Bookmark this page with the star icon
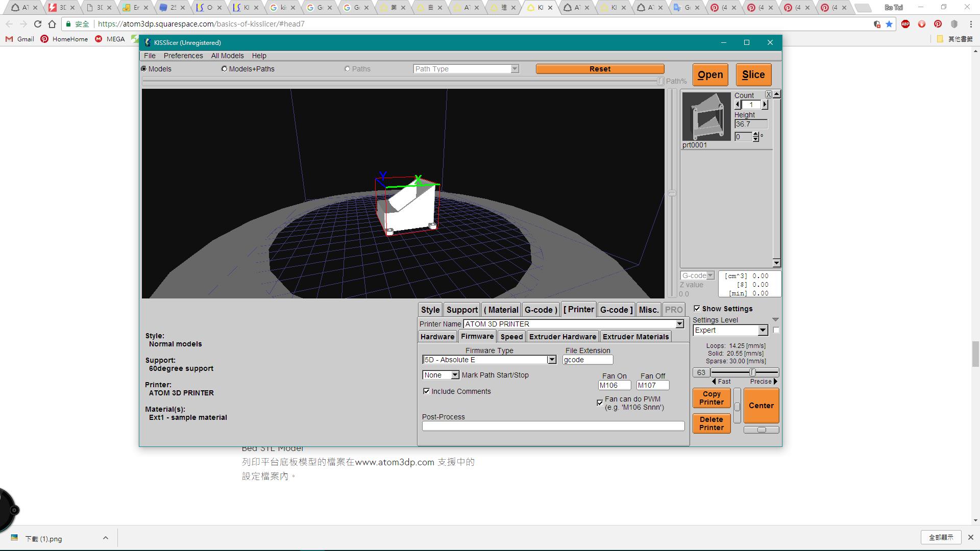 point(889,24)
